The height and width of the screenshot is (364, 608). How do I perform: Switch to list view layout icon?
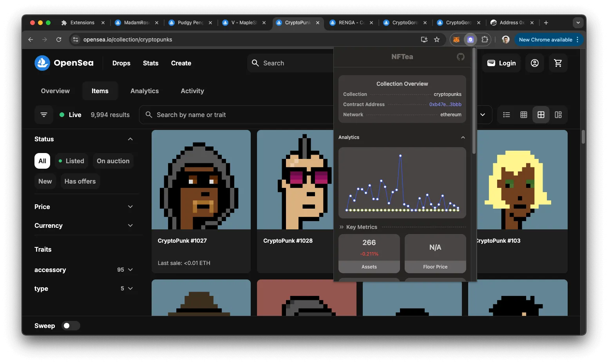(x=507, y=115)
